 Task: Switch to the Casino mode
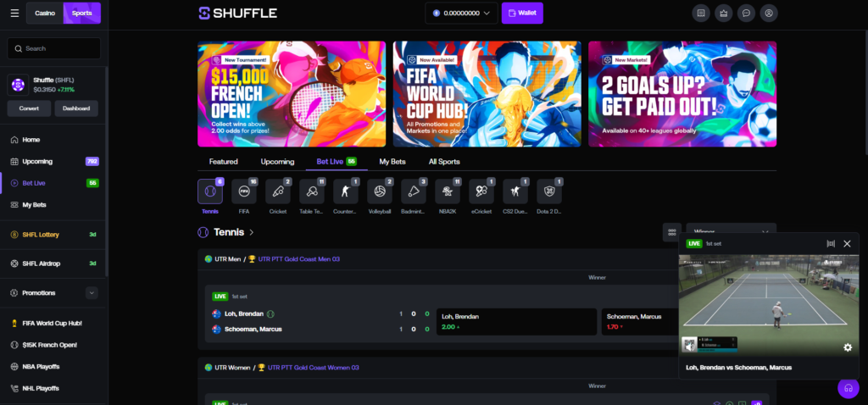pos(45,13)
